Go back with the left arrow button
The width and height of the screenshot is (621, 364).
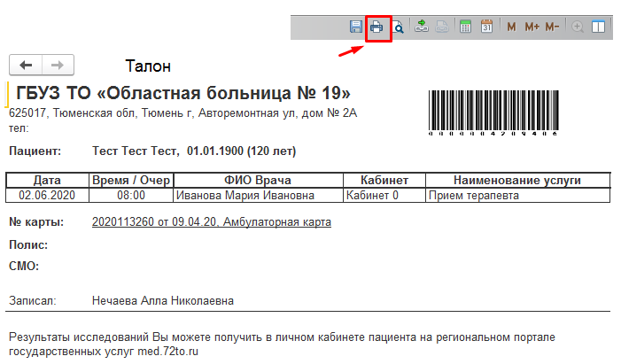(x=25, y=65)
